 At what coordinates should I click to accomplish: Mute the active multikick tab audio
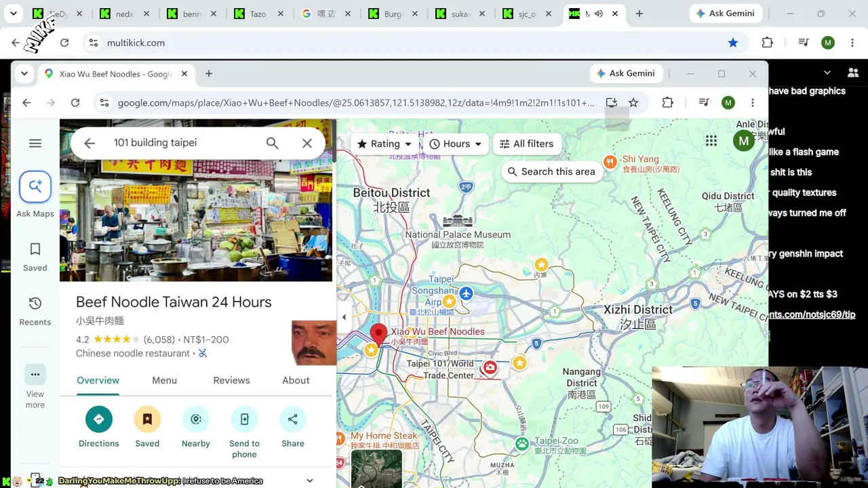click(x=599, y=14)
